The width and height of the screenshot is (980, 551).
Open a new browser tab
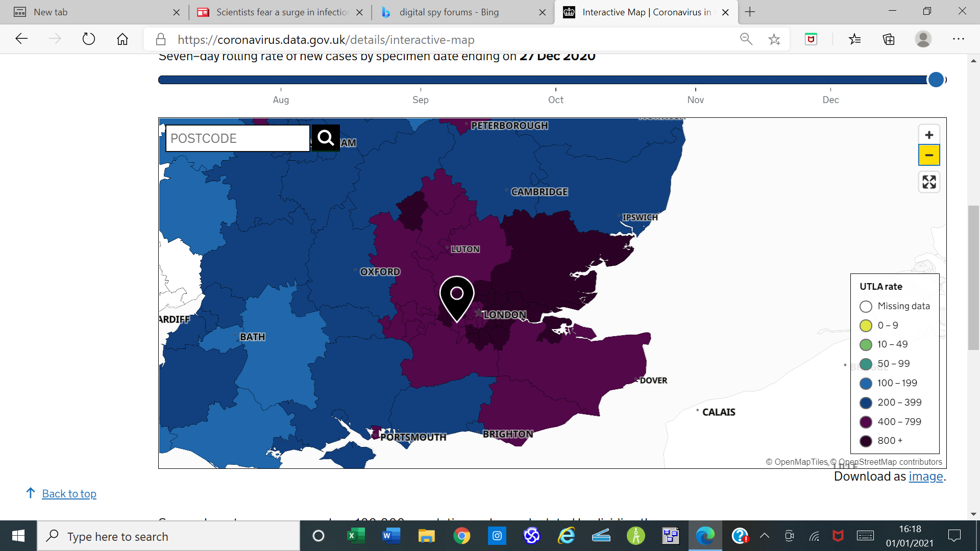(750, 12)
